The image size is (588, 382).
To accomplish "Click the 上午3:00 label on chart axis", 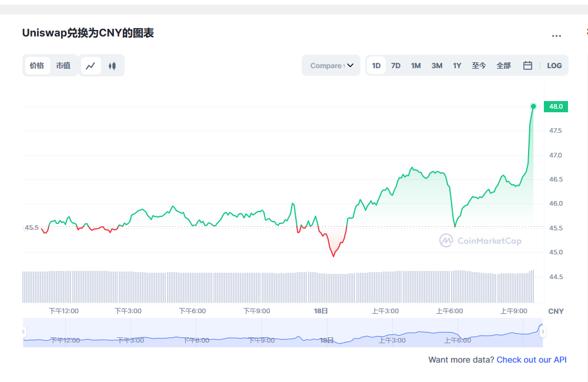I will point(385,311).
